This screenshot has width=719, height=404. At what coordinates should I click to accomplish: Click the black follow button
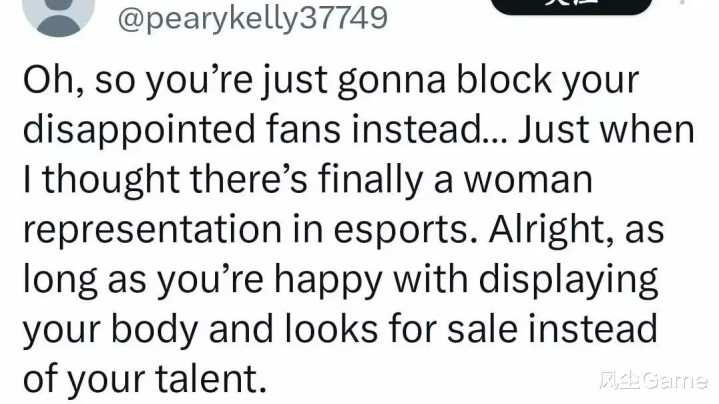pos(571,6)
